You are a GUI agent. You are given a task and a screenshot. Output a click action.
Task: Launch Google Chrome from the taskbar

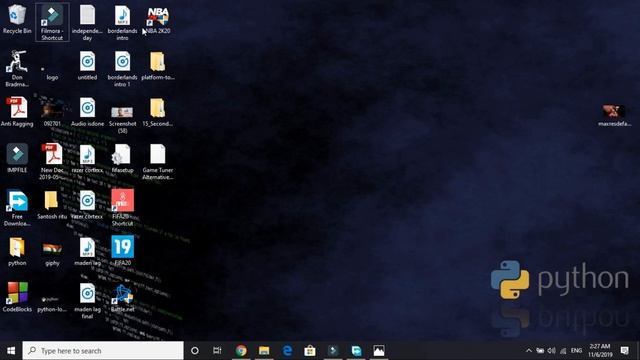coord(241,351)
